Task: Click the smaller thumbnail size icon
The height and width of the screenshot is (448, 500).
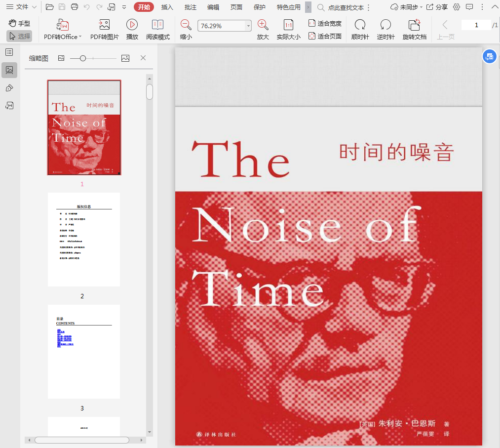Action: tap(61, 58)
